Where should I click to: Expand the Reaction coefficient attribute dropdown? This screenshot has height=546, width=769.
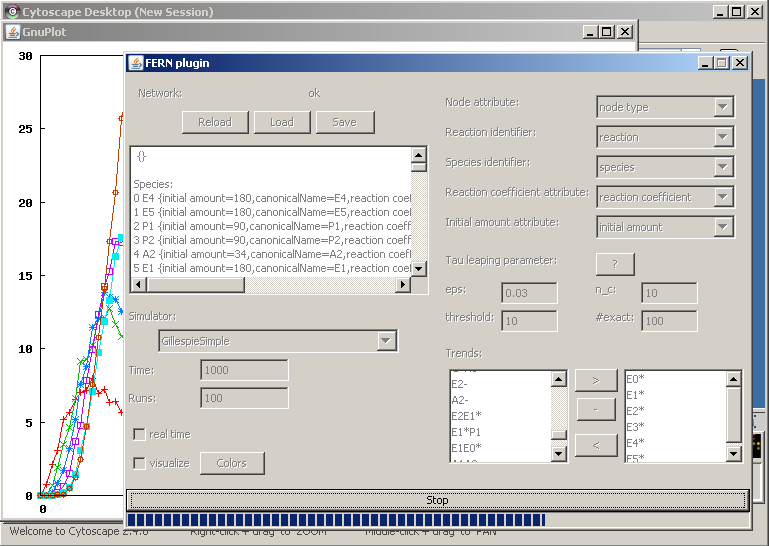click(x=666, y=197)
